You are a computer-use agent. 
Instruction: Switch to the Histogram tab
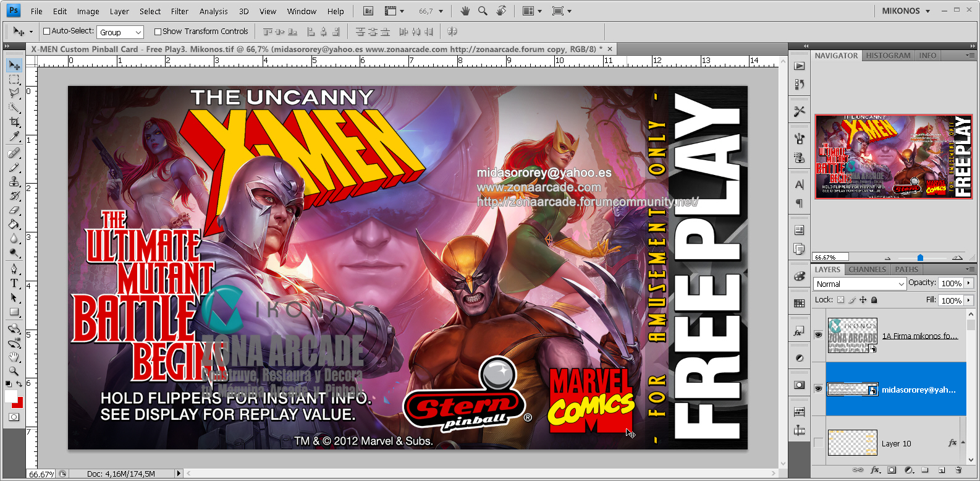point(888,56)
